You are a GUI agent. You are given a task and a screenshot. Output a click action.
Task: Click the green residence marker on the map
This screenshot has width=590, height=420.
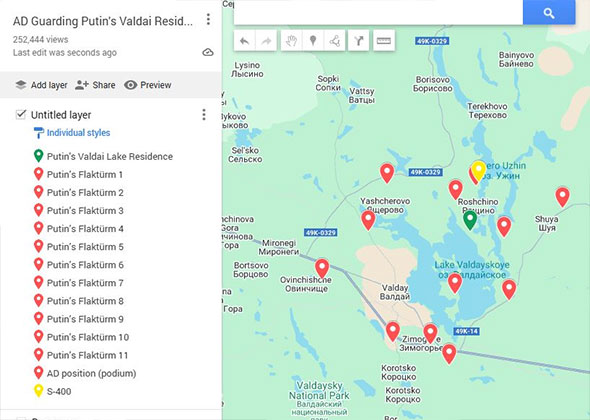click(470, 220)
